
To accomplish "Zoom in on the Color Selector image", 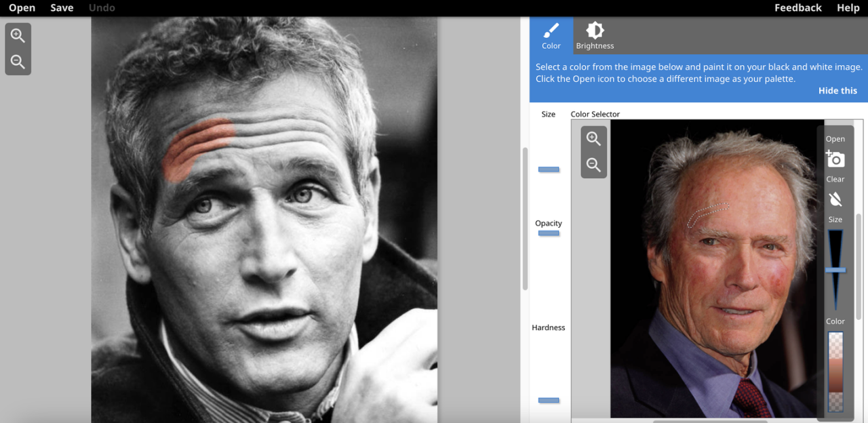I will [x=593, y=139].
